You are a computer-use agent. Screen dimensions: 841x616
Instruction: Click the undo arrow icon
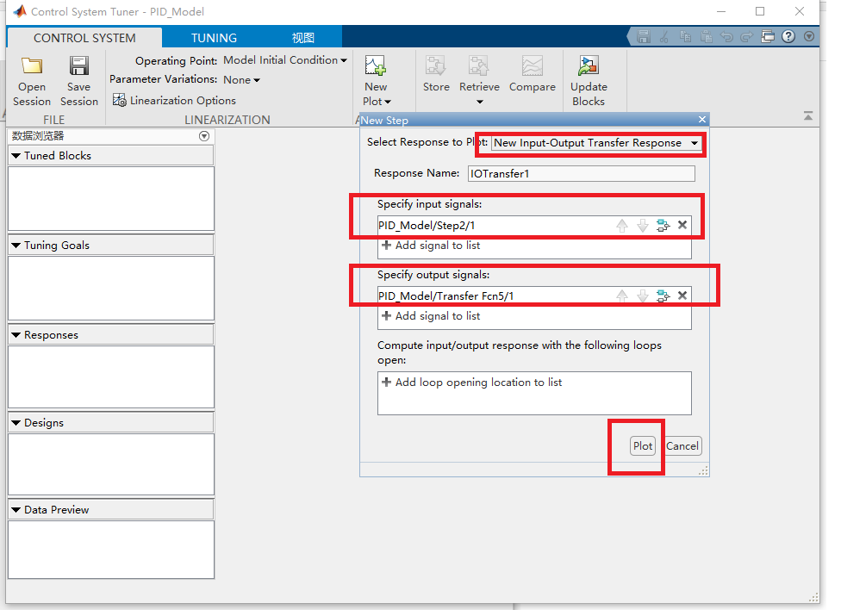click(726, 36)
